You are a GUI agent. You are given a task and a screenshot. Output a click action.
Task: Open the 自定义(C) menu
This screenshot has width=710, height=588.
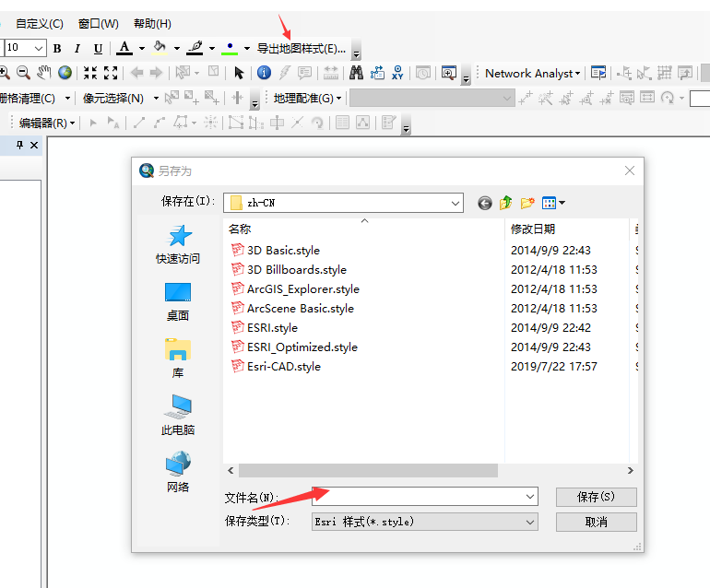click(40, 24)
